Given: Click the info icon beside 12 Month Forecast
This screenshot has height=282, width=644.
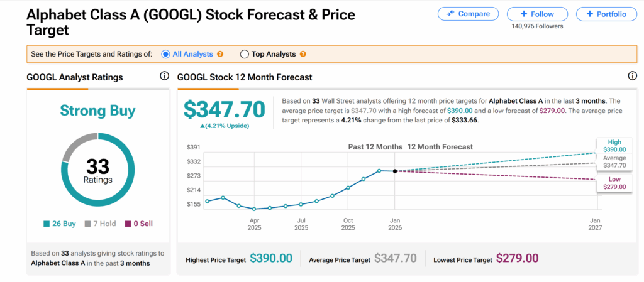Looking at the screenshot, I should 632,76.
